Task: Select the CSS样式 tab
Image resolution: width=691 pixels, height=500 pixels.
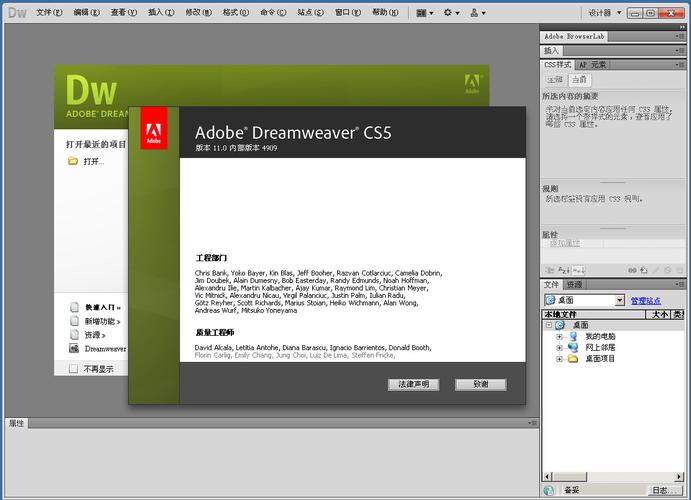Action: 557,65
